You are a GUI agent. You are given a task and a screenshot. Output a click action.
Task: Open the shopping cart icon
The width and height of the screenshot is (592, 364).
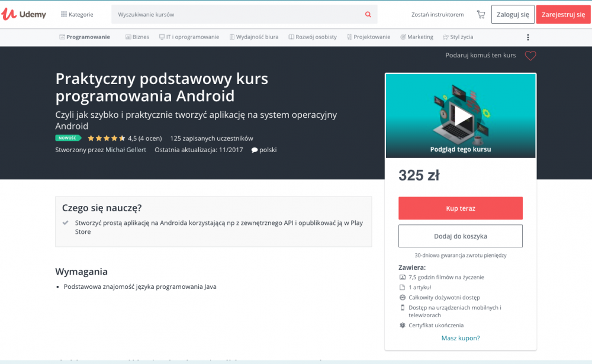tap(481, 14)
